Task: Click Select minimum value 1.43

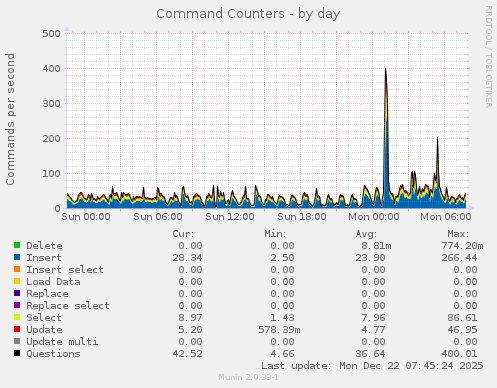Action: [282, 318]
